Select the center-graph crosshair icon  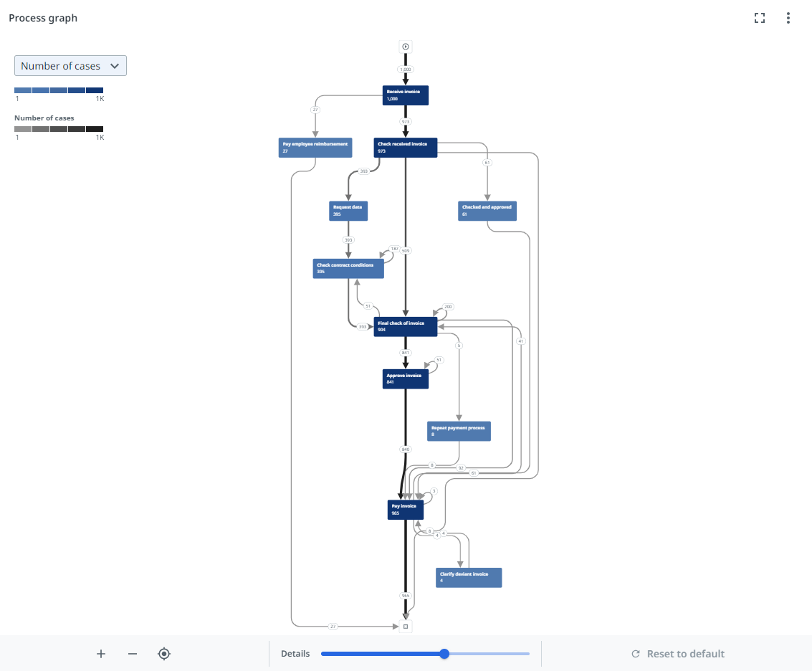(x=164, y=654)
